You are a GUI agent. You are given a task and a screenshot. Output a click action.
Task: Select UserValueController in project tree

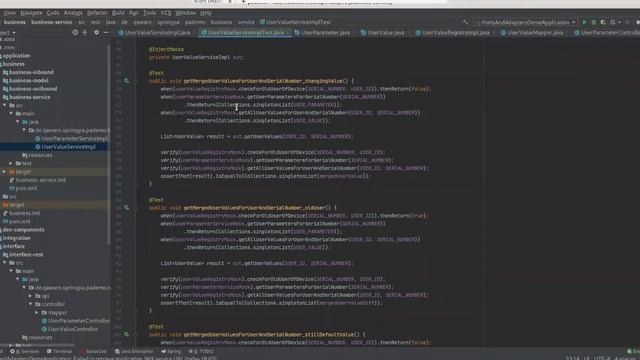pos(70,329)
